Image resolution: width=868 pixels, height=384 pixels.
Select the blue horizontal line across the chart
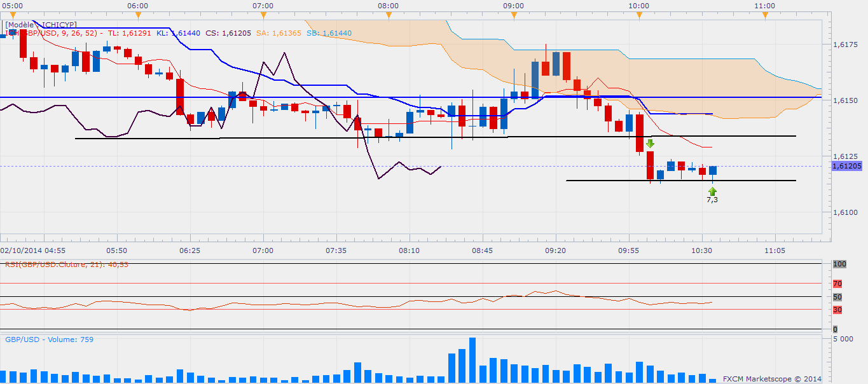[411, 97]
